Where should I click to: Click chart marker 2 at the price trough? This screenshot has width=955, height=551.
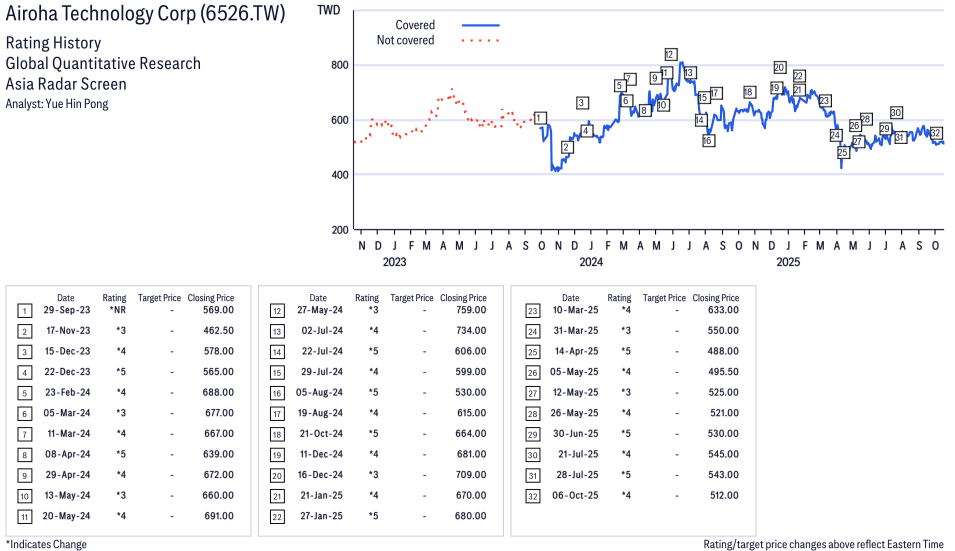[566, 147]
